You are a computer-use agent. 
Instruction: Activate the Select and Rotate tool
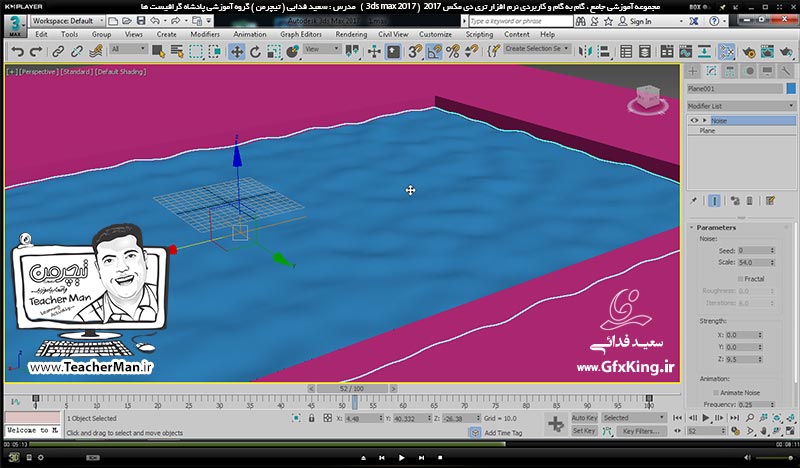(x=255, y=51)
